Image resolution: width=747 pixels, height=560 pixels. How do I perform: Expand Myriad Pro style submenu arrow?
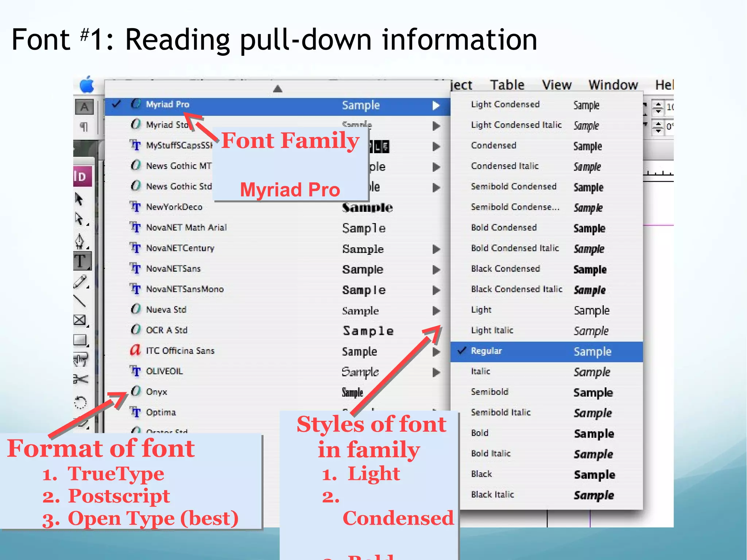tap(436, 106)
